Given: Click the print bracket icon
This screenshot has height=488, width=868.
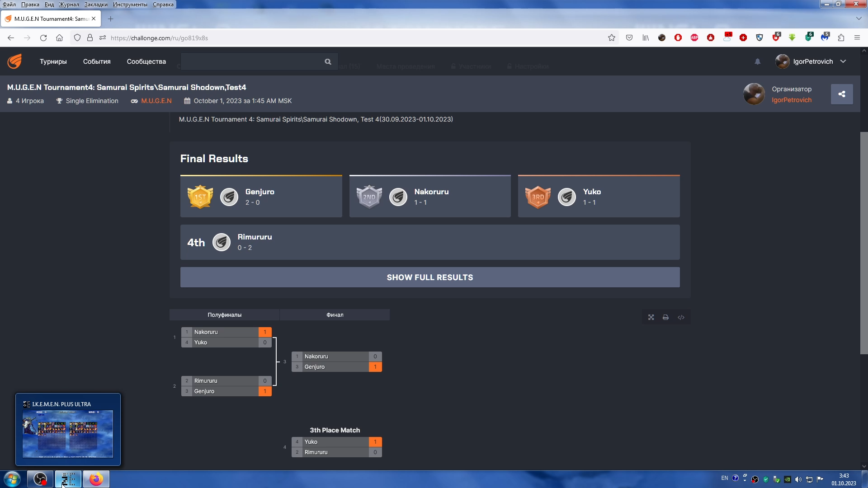Looking at the screenshot, I should [x=665, y=317].
